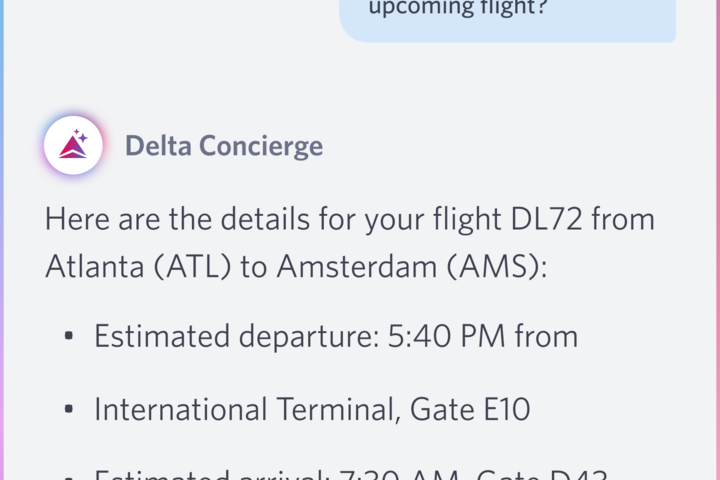Select the word Atlanta in the reply
Viewport: 720px width, 480px height.
pos(102,265)
